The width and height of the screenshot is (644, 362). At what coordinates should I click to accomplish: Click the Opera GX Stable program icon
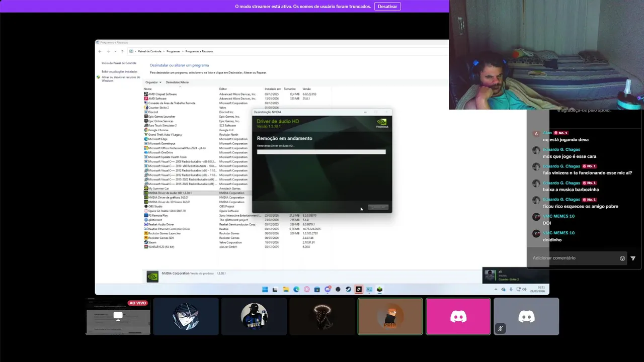[146, 211]
